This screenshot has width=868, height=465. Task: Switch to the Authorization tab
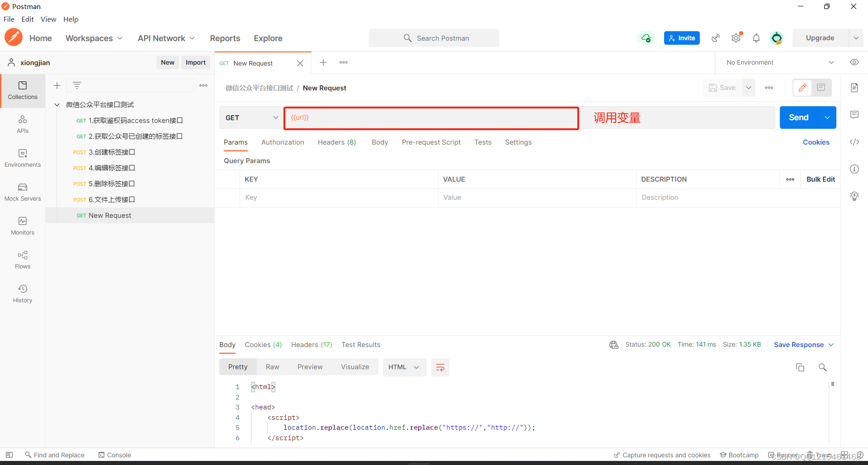click(x=283, y=142)
